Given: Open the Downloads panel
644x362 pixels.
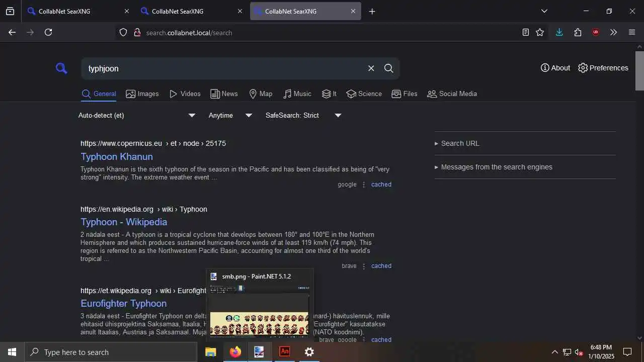Looking at the screenshot, I should tap(559, 32).
